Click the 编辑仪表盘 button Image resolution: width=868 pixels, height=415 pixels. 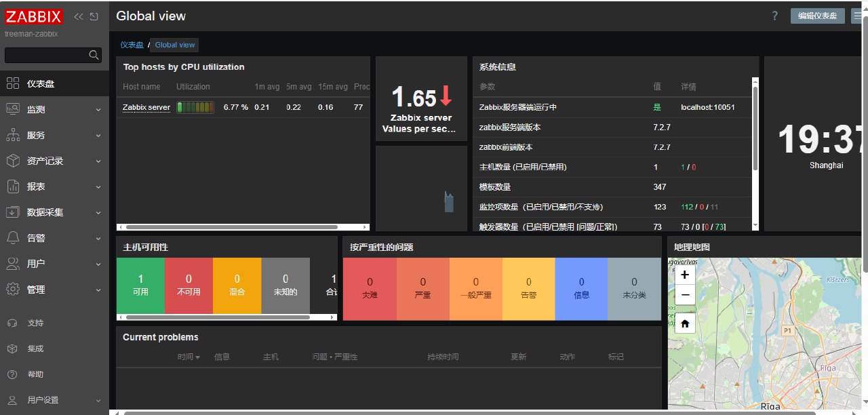pyautogui.click(x=817, y=16)
